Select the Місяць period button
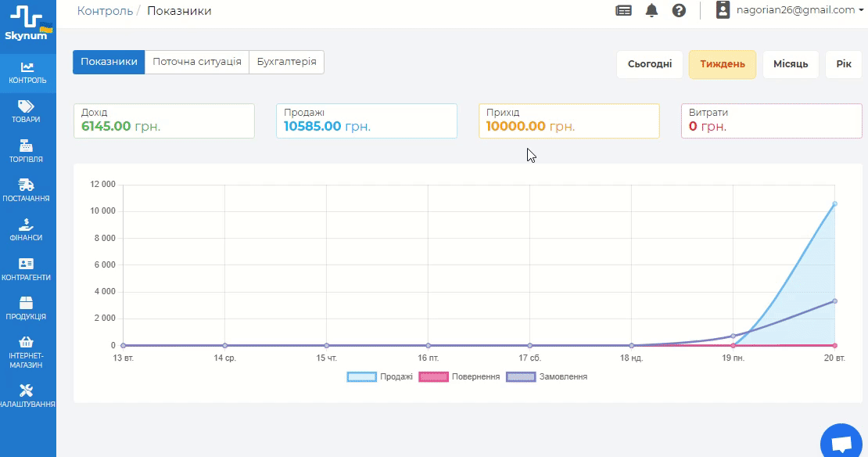The image size is (868, 457). (x=791, y=64)
